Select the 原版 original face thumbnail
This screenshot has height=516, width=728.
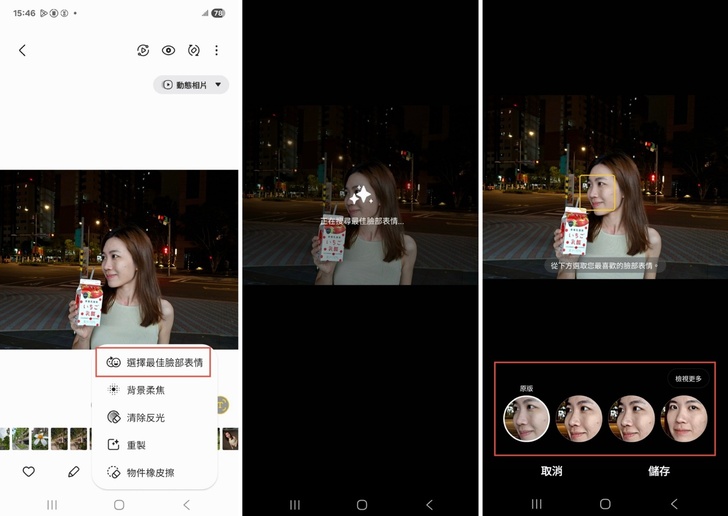point(526,419)
